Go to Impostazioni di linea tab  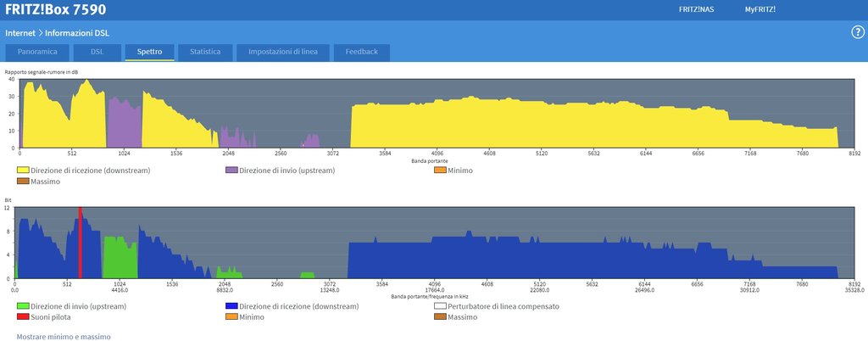point(282,52)
